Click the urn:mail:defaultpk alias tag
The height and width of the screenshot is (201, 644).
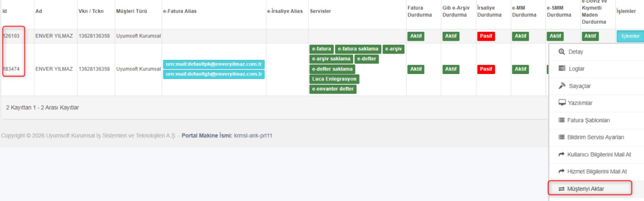tap(214, 64)
